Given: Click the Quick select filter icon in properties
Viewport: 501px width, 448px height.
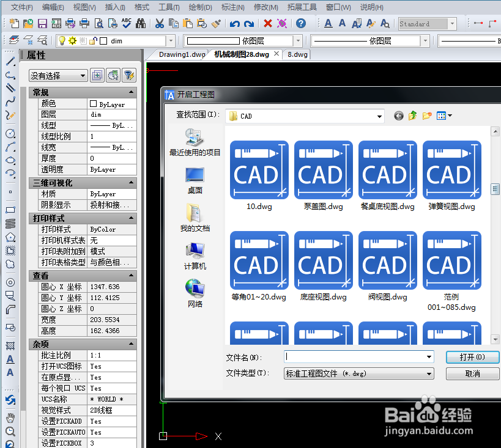Looking at the screenshot, I should tap(129, 76).
